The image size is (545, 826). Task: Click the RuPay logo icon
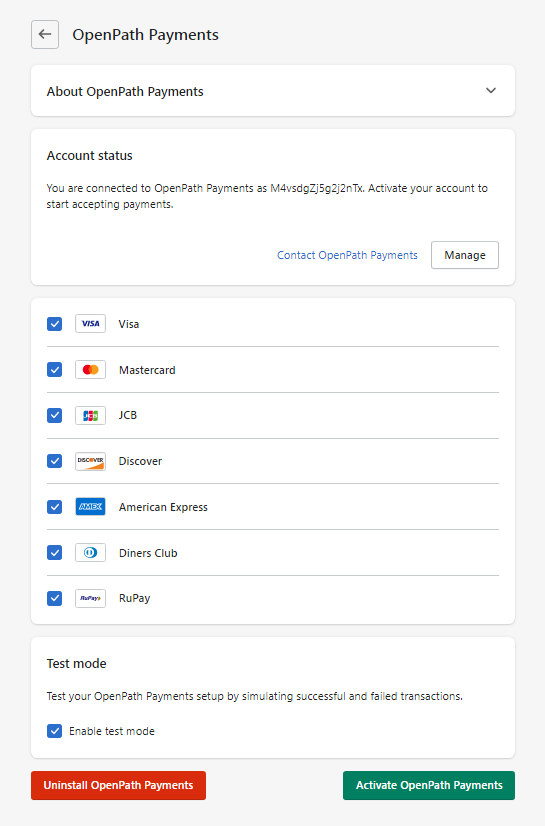(90, 598)
